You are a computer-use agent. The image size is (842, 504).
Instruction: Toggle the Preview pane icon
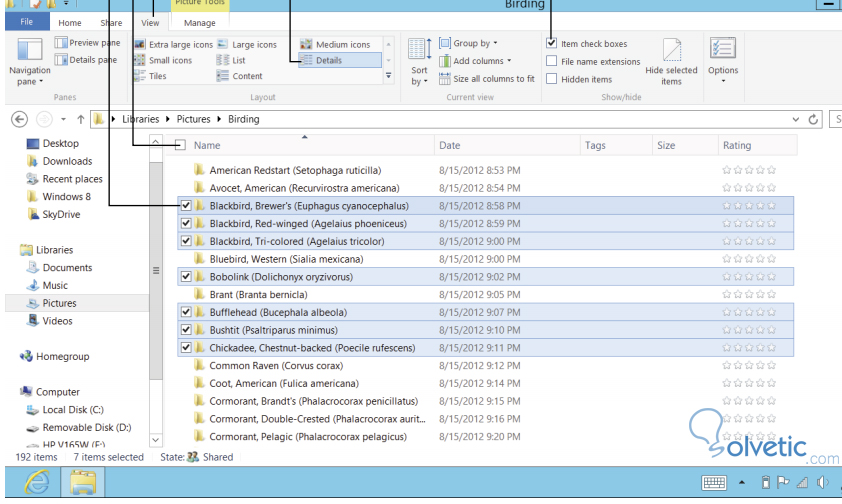point(61,42)
